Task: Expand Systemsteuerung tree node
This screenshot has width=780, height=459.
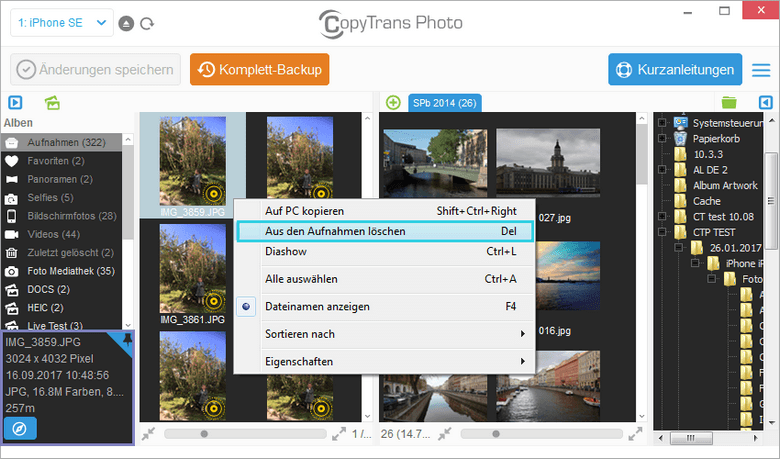Action: (662, 122)
